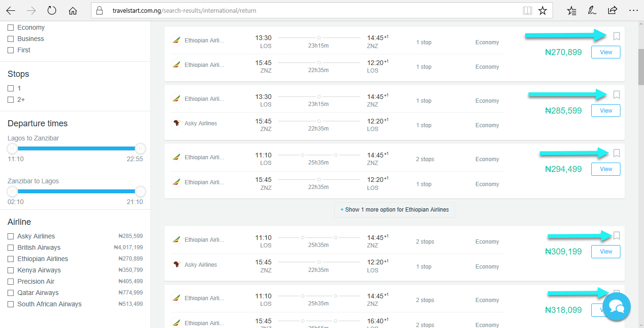644x328 pixels.
Task: Click Lagos to Zanzibar latest departure slider handle
Action: (x=140, y=149)
